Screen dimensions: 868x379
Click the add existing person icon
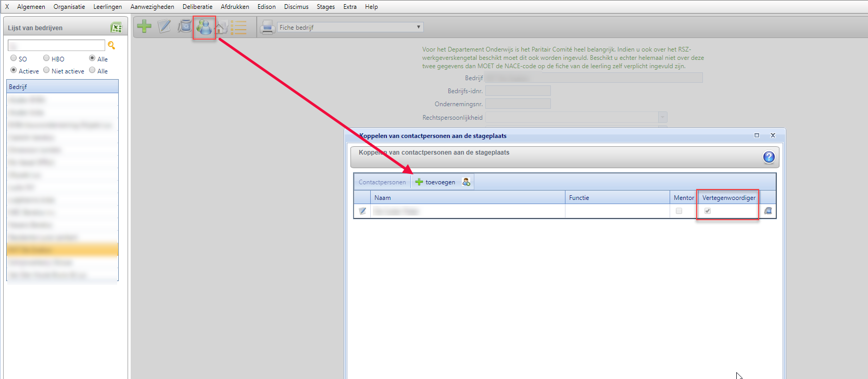(x=466, y=182)
